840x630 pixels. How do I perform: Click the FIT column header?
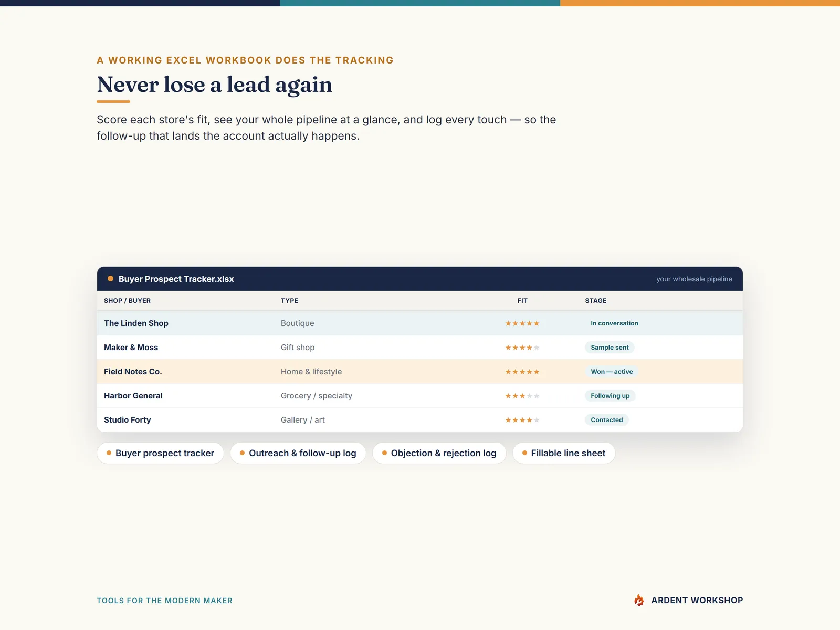pos(522,301)
